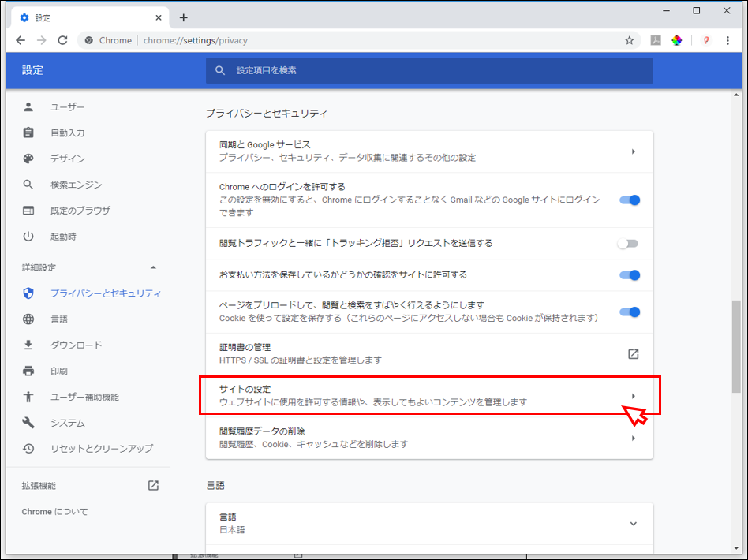Click the address bar URL chrome://settings/privacy
This screenshot has height=560, width=748.
pos(195,40)
